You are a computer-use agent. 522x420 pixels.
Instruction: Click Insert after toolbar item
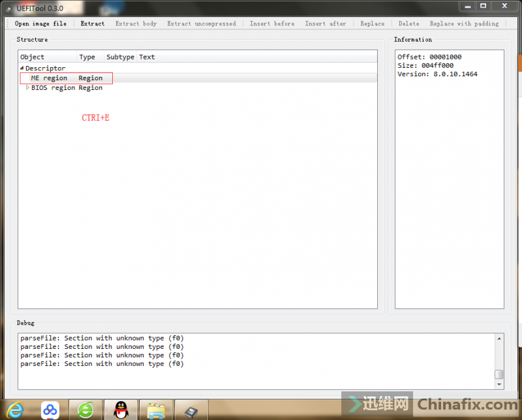click(x=325, y=23)
